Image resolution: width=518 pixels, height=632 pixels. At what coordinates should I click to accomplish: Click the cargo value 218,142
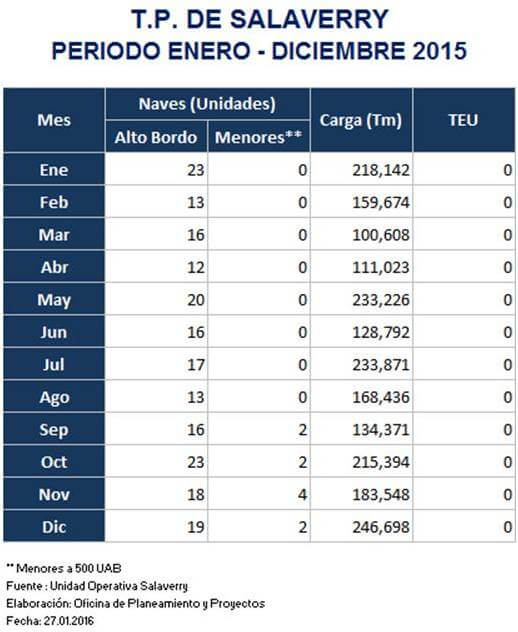(381, 170)
